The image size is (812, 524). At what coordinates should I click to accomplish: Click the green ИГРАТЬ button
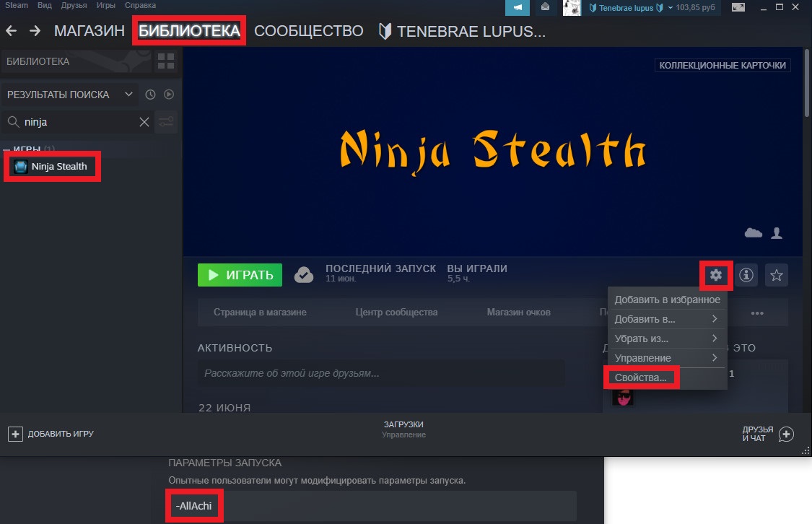(x=240, y=275)
